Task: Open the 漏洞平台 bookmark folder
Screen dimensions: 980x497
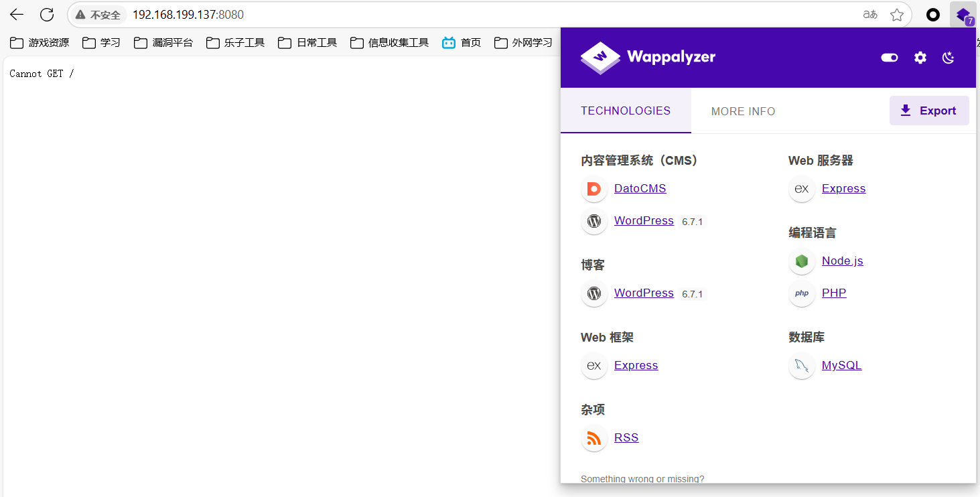Action: pos(163,43)
